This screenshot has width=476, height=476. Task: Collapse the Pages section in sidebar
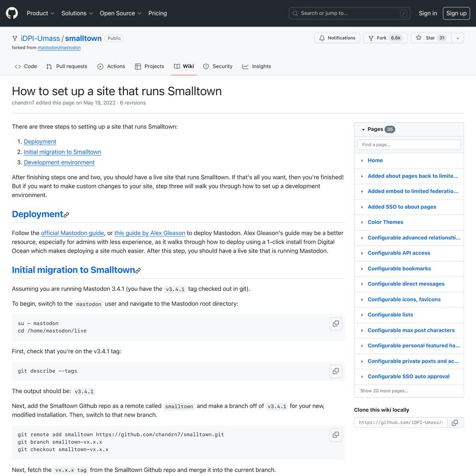point(363,129)
